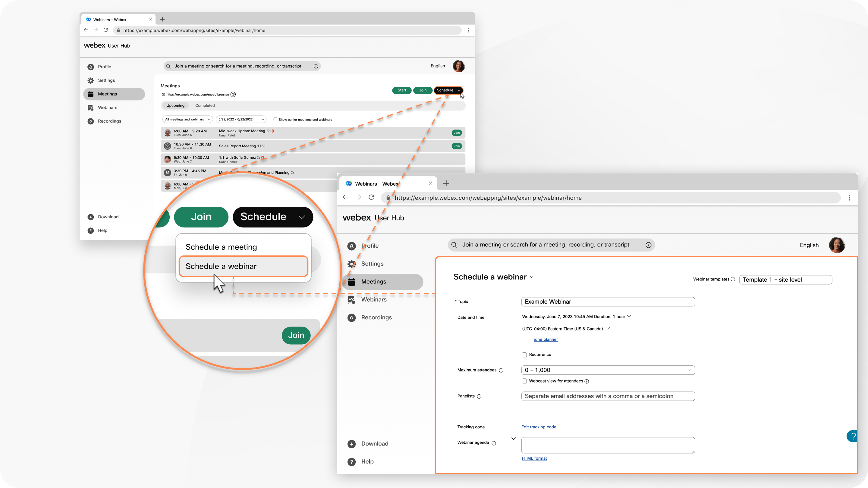Image resolution: width=868 pixels, height=488 pixels.
Task: Enable Webcast view for attendees
Action: pos(524,381)
